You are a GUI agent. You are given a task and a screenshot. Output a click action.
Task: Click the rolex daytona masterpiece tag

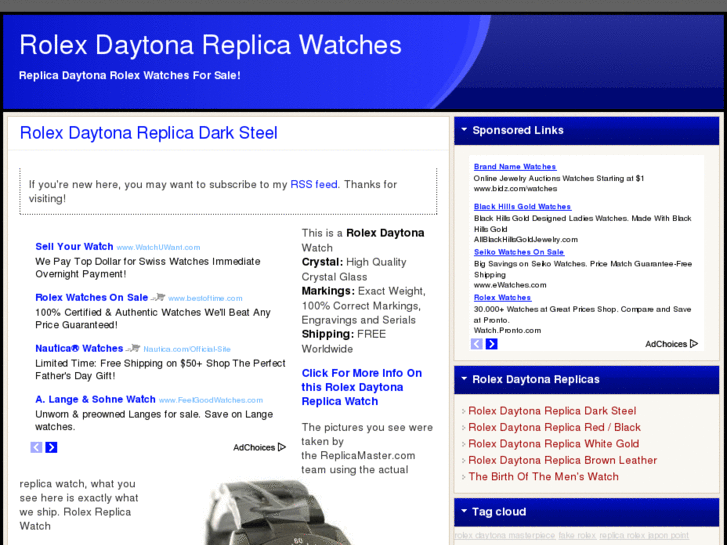(x=504, y=535)
